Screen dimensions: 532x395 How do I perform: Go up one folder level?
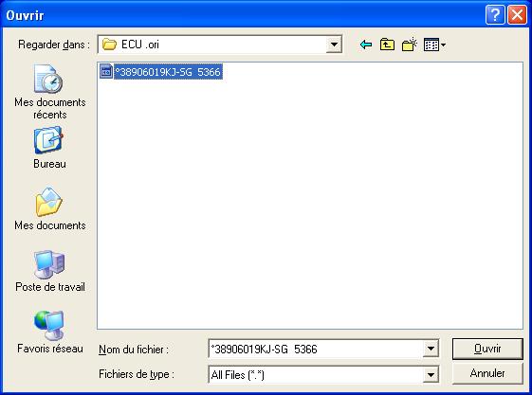[387, 45]
